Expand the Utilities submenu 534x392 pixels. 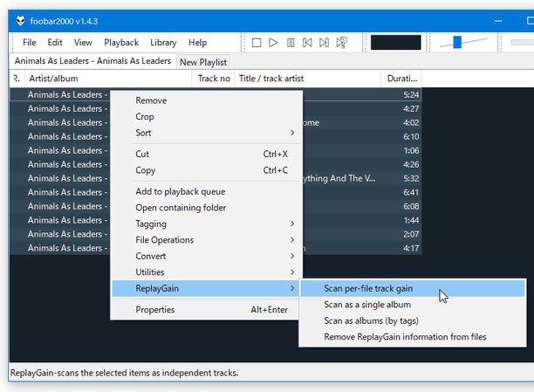coord(207,272)
